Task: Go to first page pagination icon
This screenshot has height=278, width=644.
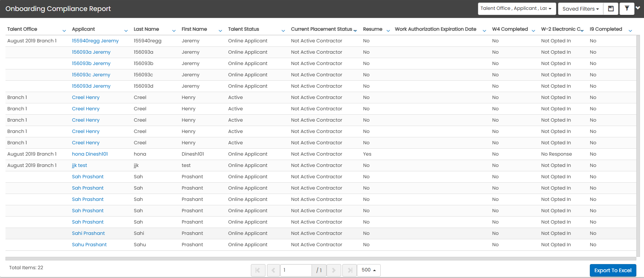Action: click(258, 270)
